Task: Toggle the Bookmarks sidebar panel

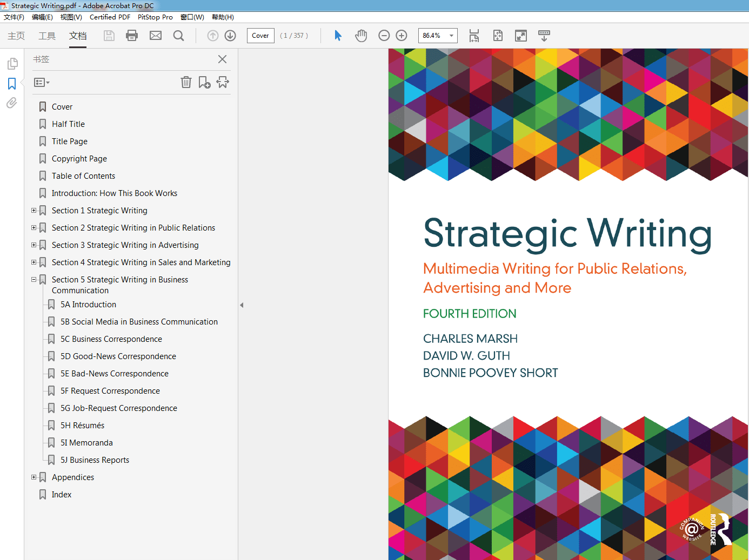Action: [11, 83]
